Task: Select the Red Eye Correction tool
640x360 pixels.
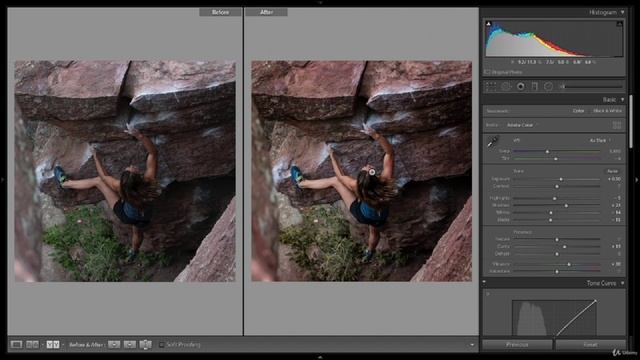Action: click(520, 86)
